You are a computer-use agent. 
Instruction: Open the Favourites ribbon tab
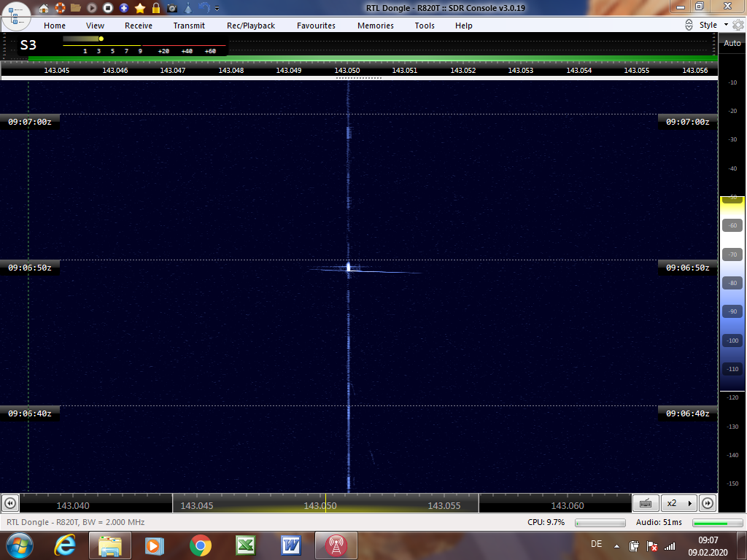tap(316, 26)
